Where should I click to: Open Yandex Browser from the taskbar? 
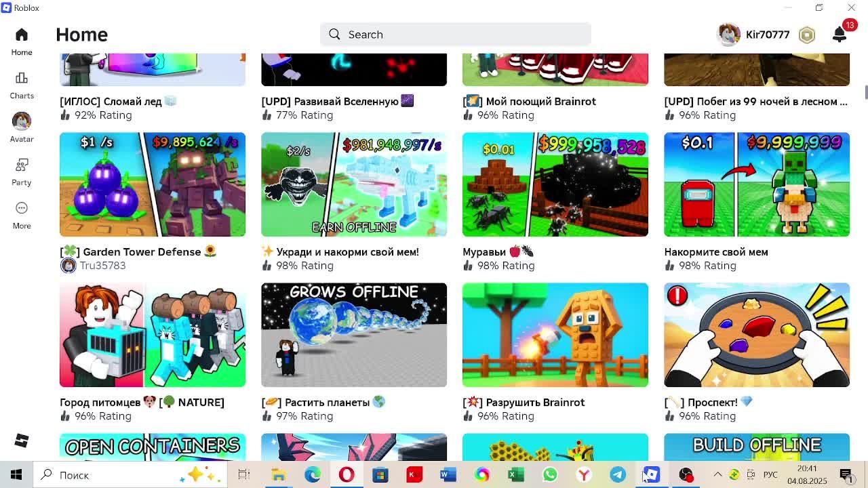[583, 474]
